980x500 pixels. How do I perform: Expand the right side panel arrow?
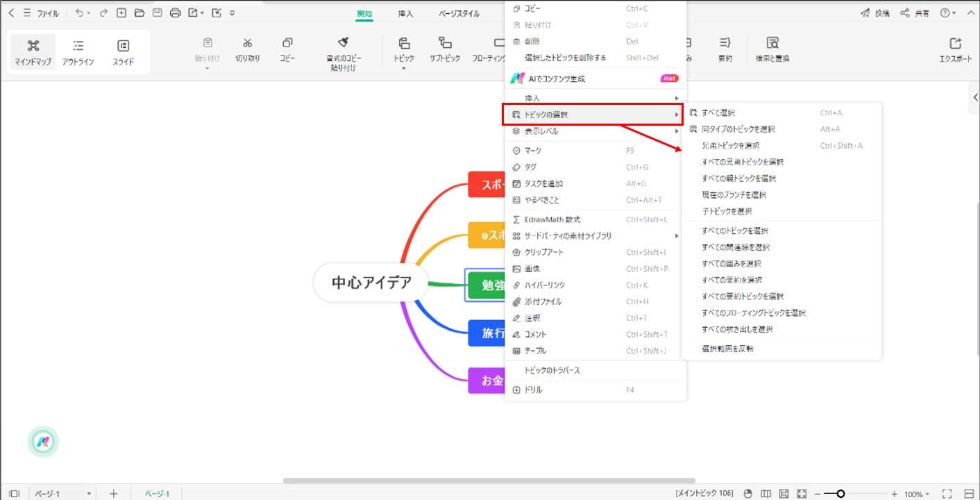tap(974, 98)
